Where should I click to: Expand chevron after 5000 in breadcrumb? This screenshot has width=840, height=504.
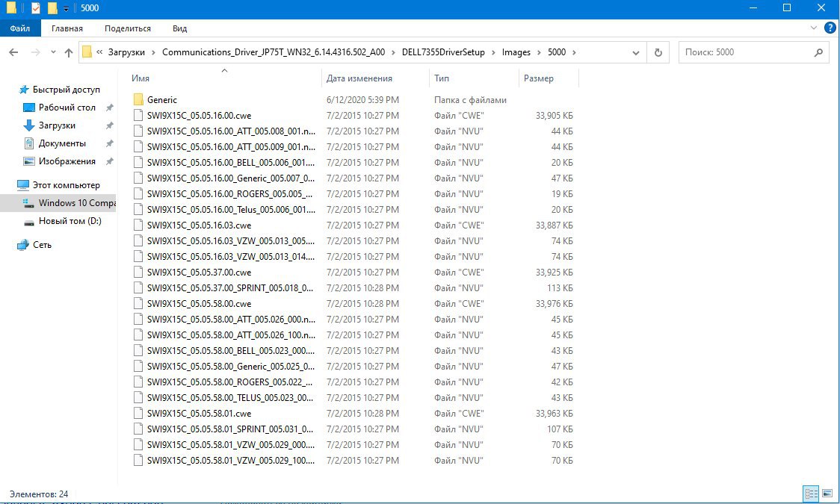tap(574, 52)
